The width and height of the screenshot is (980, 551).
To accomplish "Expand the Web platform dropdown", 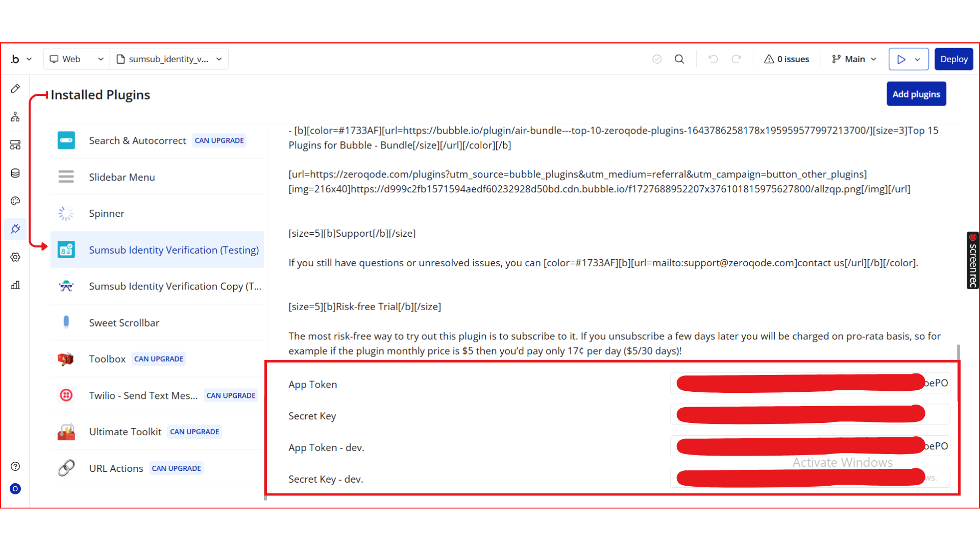I will click(x=77, y=59).
